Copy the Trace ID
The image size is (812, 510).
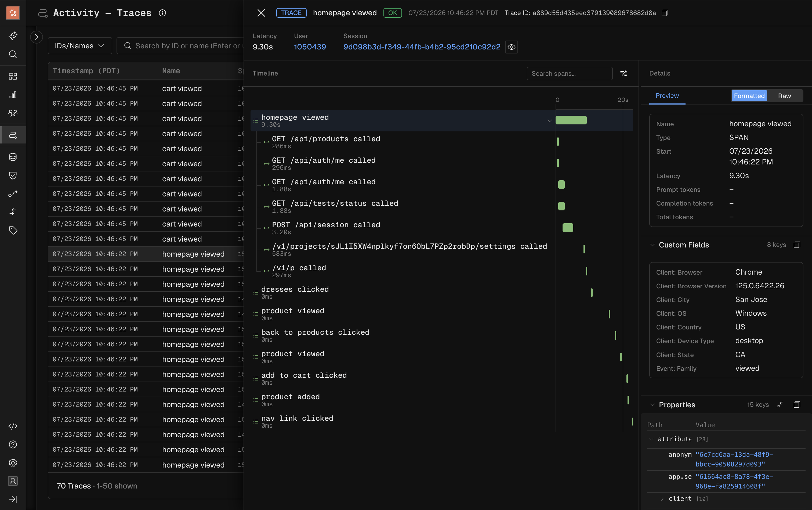coord(665,13)
